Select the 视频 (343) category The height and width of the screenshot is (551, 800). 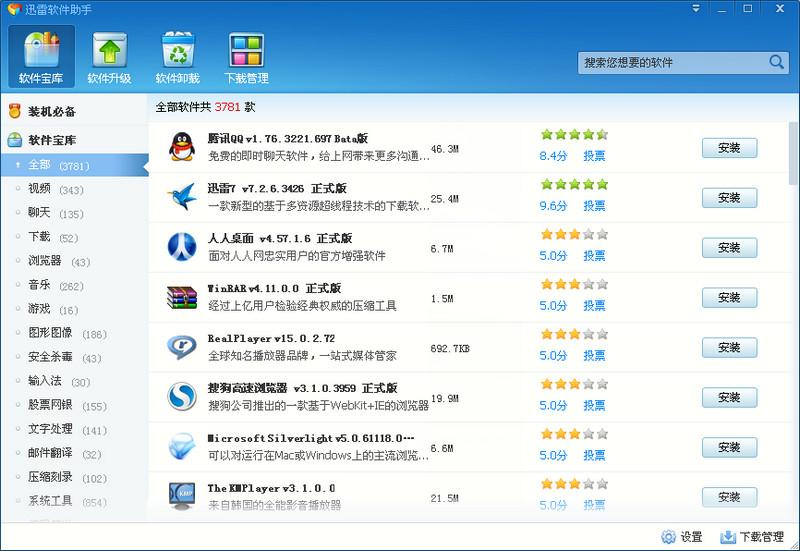[74, 189]
